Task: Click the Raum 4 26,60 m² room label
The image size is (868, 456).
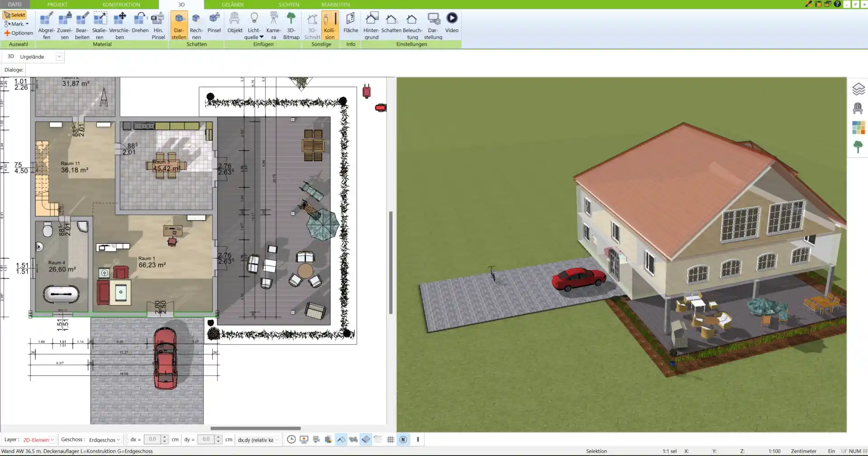Action: tap(62, 266)
